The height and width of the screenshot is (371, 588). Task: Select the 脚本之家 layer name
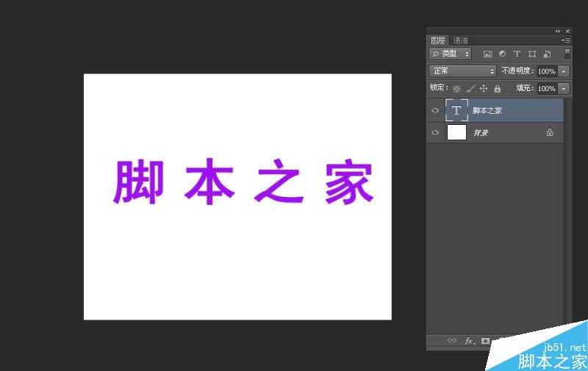[487, 110]
